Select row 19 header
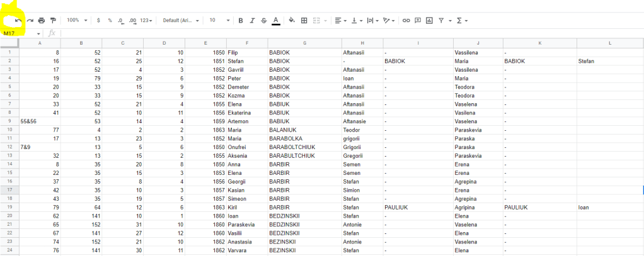Viewport: 644px width, 256px height. coord(9,207)
